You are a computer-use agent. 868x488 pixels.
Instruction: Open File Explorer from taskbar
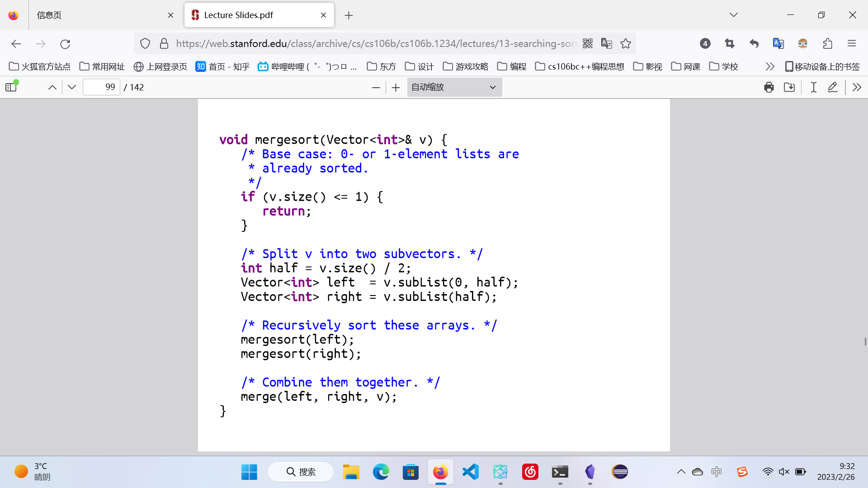[x=351, y=472]
